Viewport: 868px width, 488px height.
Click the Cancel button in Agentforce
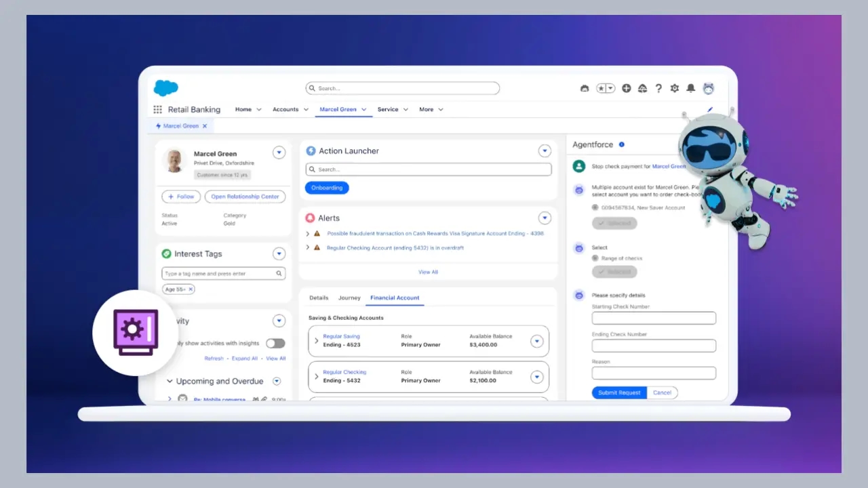(x=663, y=392)
